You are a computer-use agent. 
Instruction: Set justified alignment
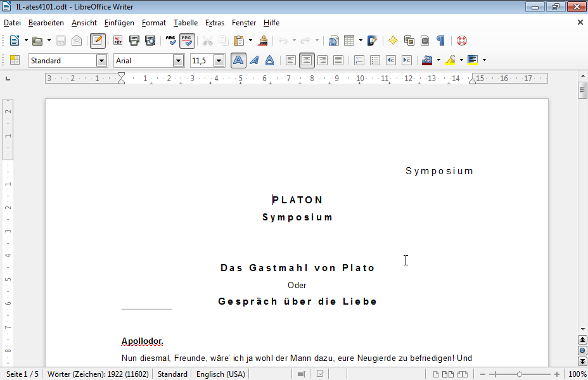pos(338,60)
